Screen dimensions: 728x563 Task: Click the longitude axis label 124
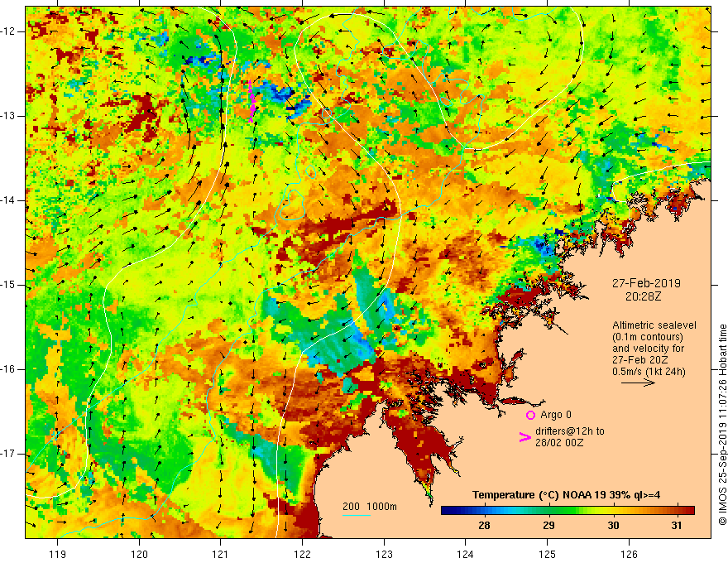[x=465, y=554]
